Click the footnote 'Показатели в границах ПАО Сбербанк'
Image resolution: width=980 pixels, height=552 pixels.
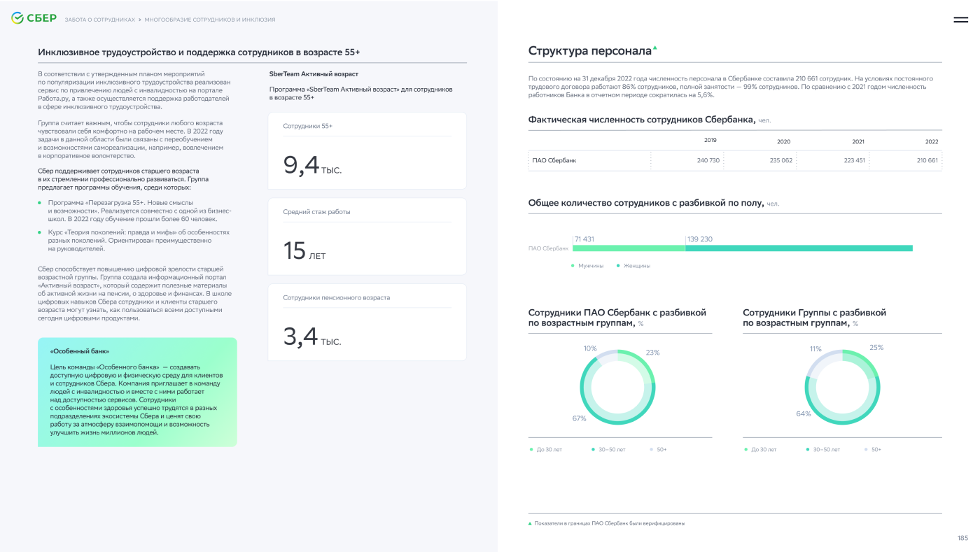tap(606, 523)
